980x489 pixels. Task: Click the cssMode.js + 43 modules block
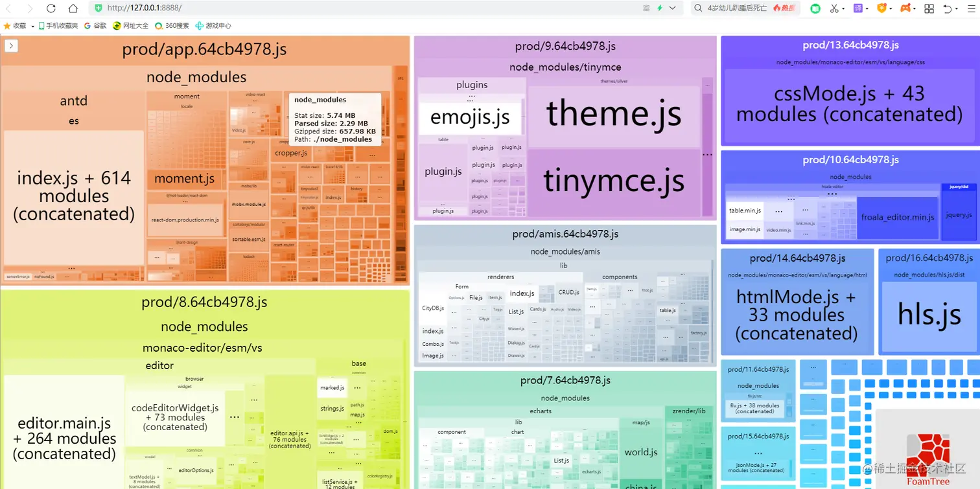[849, 104]
